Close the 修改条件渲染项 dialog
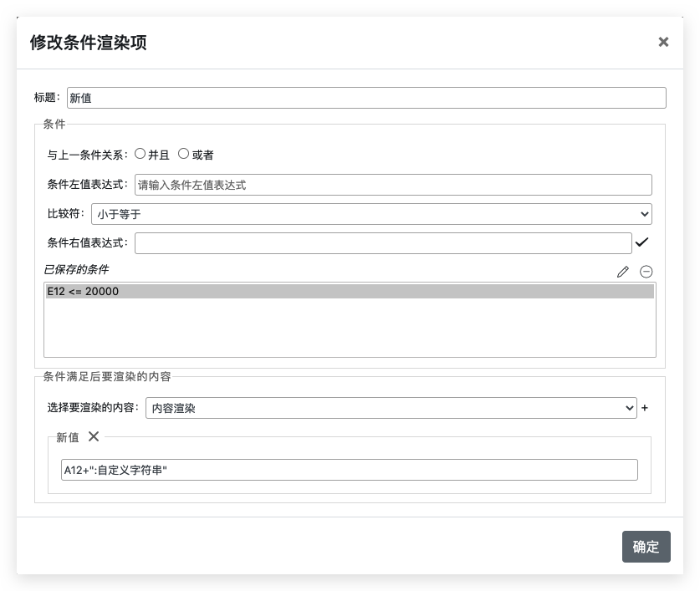The width and height of the screenshot is (700, 591). coord(663,42)
